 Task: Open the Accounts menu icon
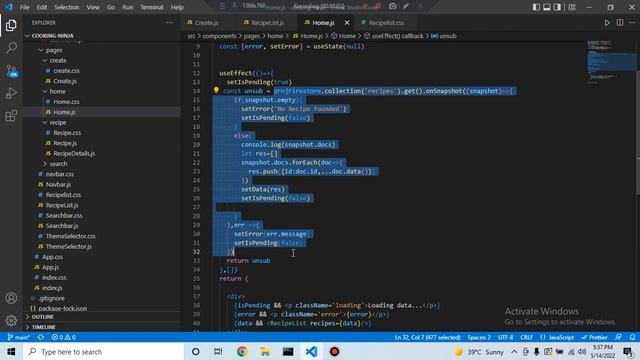point(11,298)
